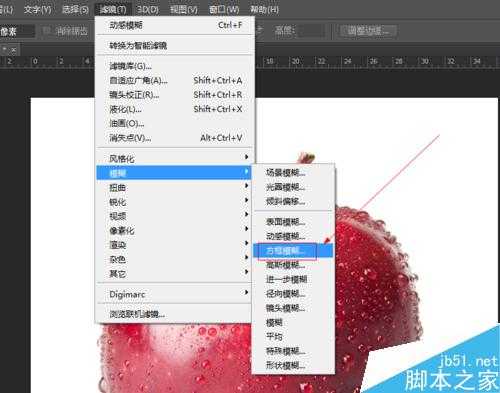This screenshot has height=393, width=500.
Task: Reapply last filter 动感模糊 Ctrl+F
Action: click(175, 25)
